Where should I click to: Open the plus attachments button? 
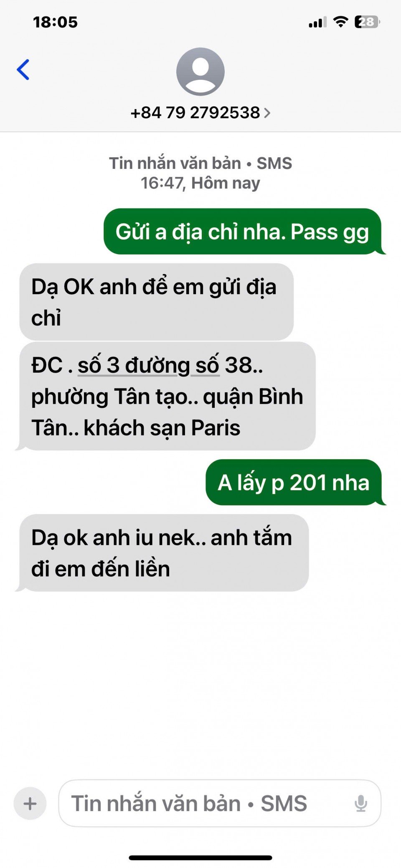[x=30, y=803]
